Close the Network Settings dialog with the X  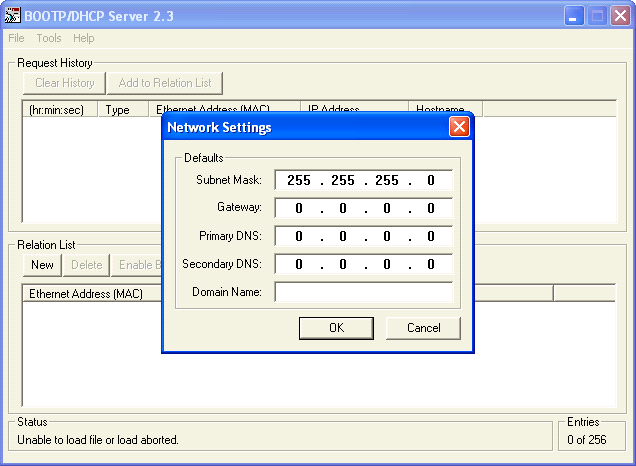(x=459, y=127)
